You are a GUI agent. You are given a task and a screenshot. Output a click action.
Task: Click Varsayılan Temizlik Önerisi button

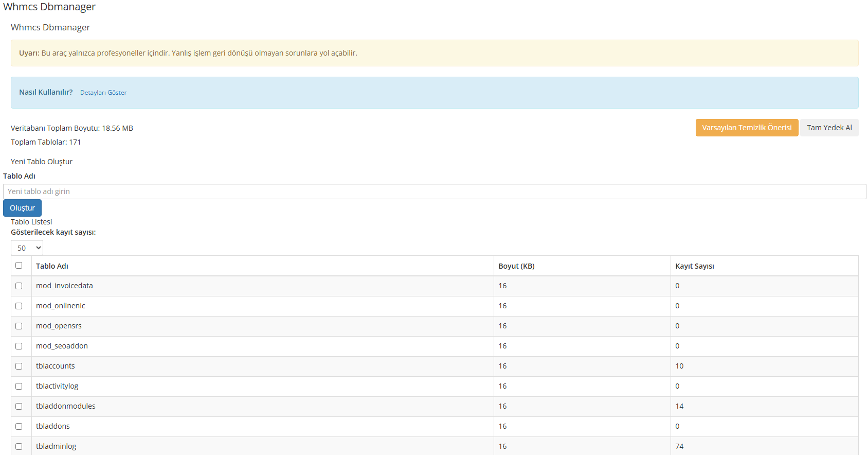coord(747,128)
